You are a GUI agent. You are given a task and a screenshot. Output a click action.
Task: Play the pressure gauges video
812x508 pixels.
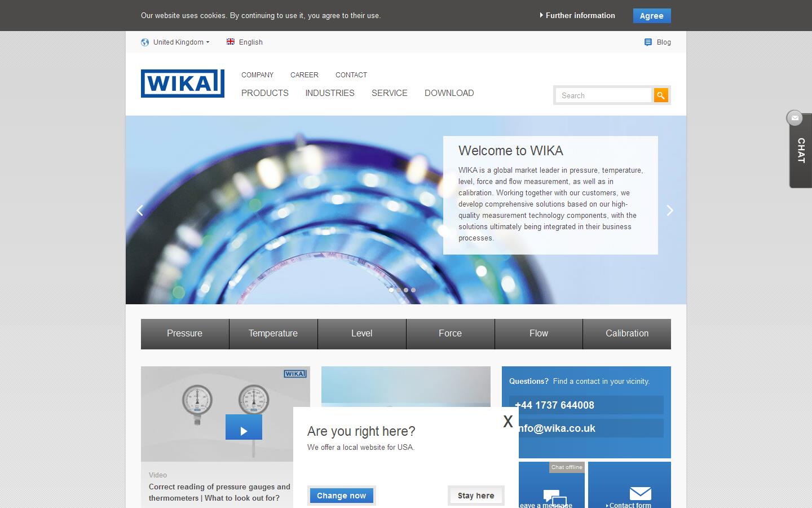(244, 427)
